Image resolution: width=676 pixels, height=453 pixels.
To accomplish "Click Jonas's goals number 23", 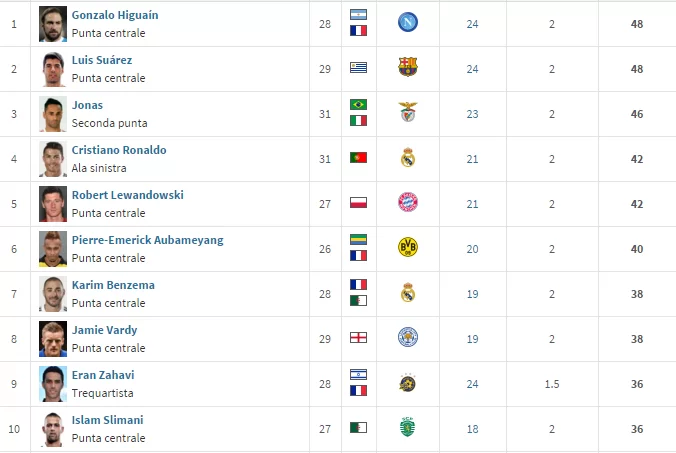I will click(473, 114).
